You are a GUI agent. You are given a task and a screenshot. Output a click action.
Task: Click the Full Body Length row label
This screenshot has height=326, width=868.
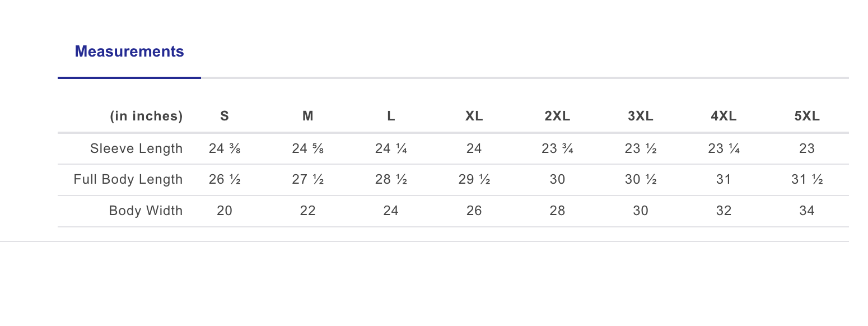point(128,180)
